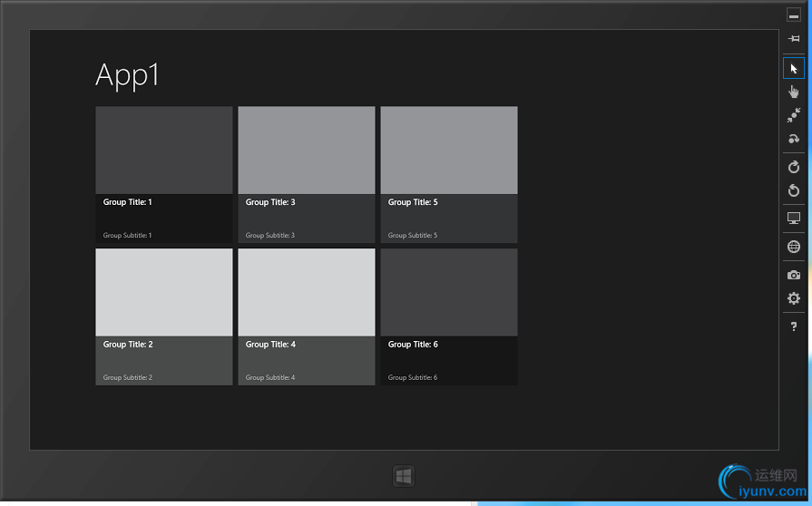Open the Group Title: 1 tile image

pos(164,150)
